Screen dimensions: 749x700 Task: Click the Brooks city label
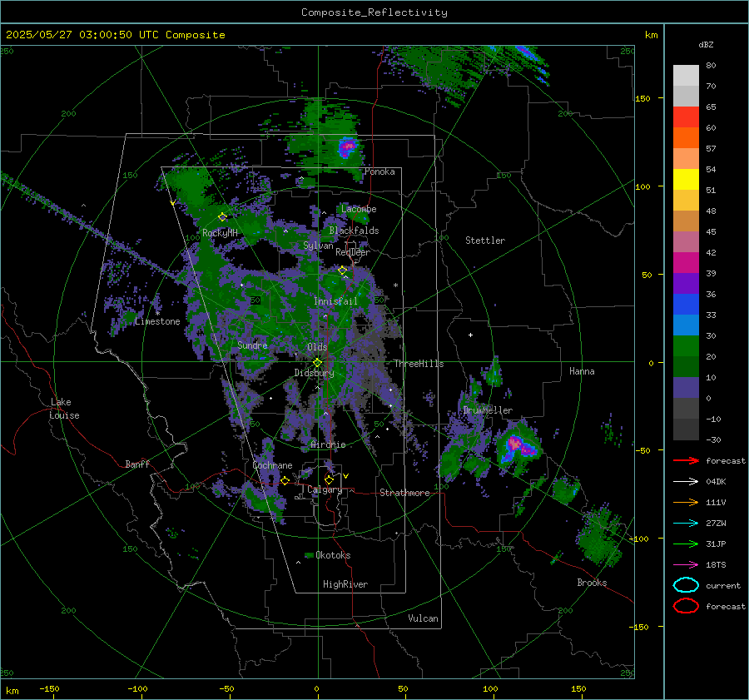[592, 583]
